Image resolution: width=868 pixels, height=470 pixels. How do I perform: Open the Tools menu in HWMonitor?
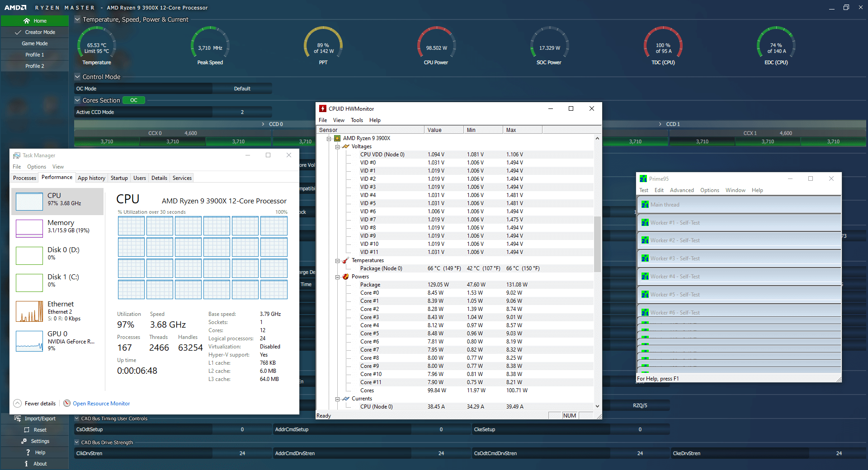tap(357, 120)
